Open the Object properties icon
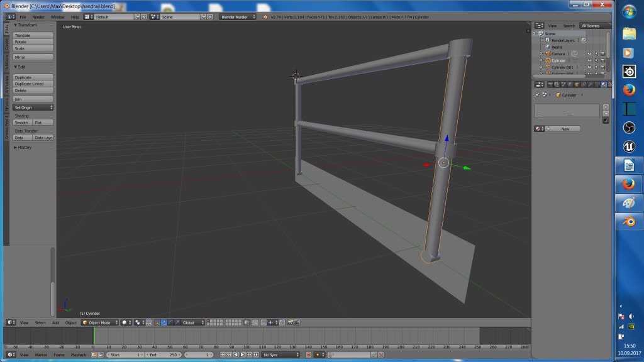 click(577, 84)
